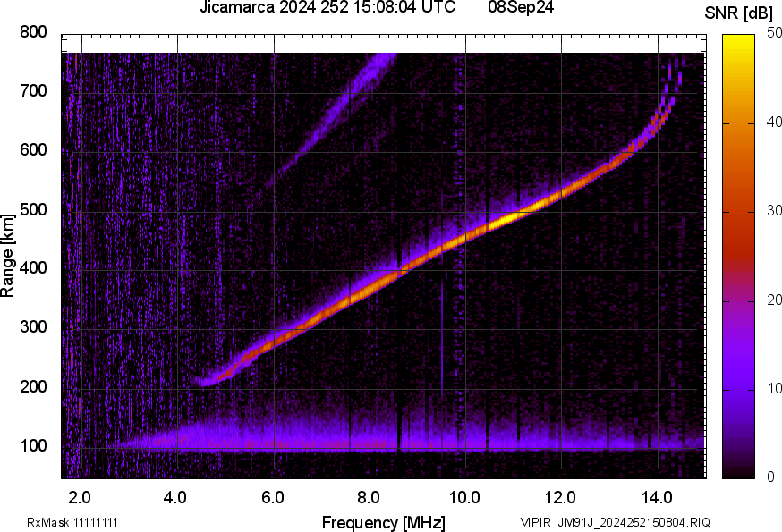Click the 800 range tick label
The width and height of the screenshot is (782, 532).
pyautogui.click(x=35, y=32)
